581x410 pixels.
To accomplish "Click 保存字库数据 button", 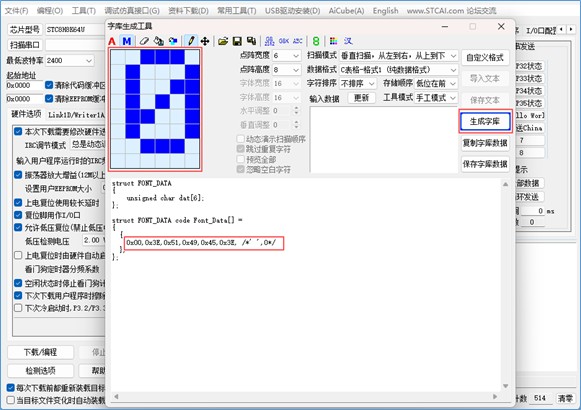I will (x=485, y=164).
